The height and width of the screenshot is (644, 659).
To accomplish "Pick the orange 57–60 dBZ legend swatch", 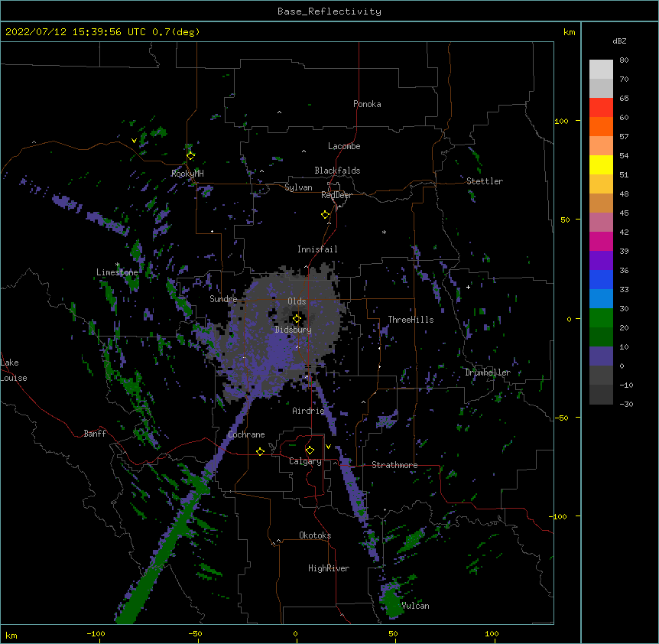I will coord(601,126).
